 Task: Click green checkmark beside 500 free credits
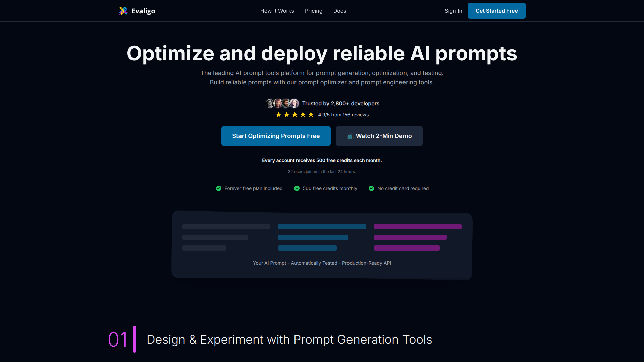297,188
